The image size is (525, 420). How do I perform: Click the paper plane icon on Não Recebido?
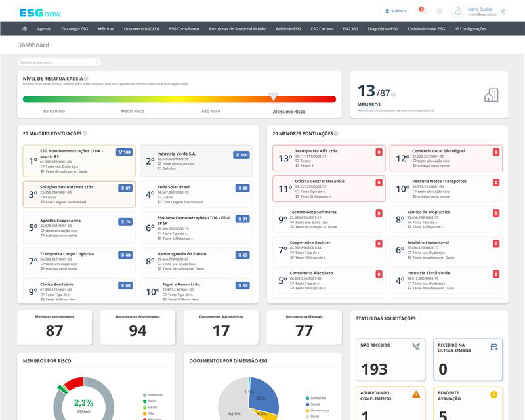[x=416, y=346]
